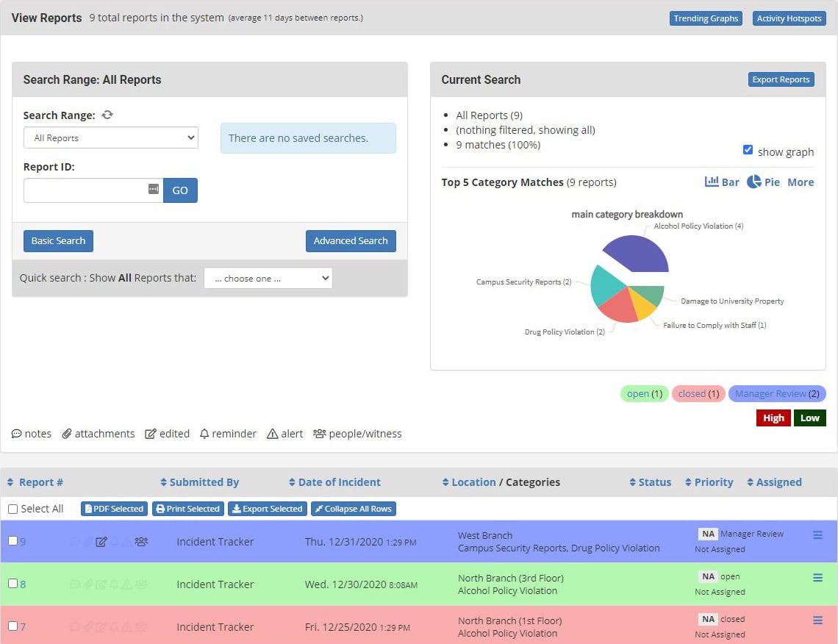This screenshot has height=644, width=838.
Task: Open Activity Hotspots
Action: pos(789,18)
